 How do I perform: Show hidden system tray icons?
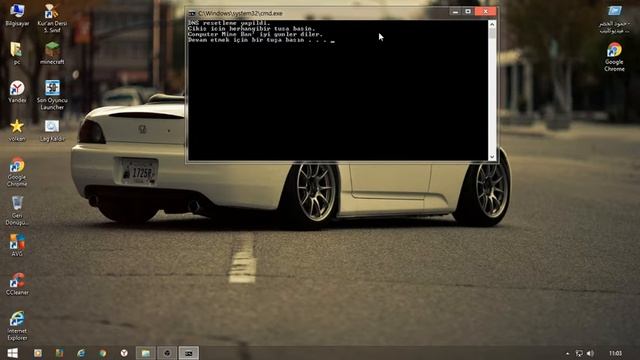coord(567,353)
